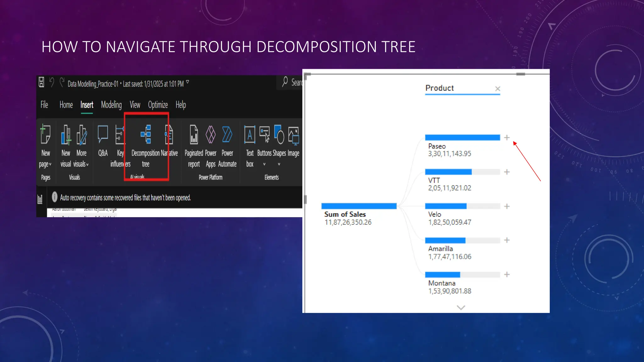The image size is (644, 362).
Task: Click the Search box magnifier
Action: (x=285, y=82)
